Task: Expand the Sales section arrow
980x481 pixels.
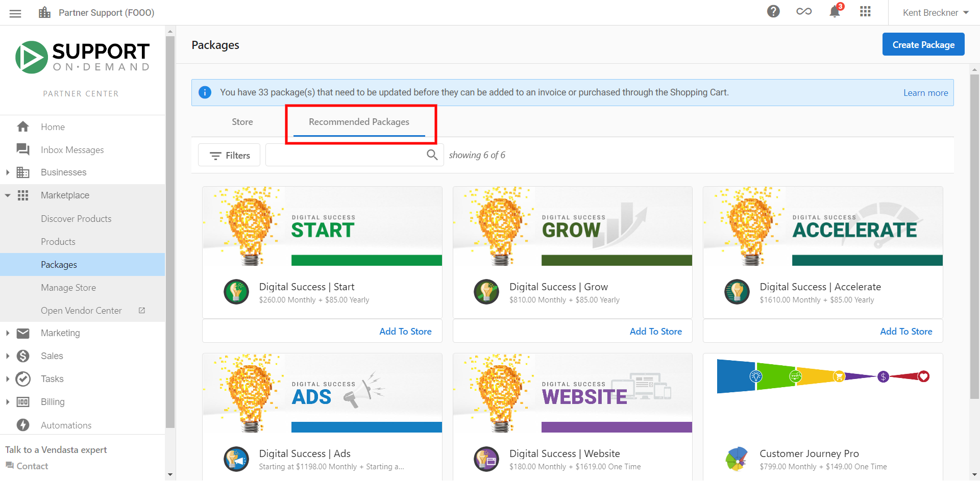Action: 7,356
